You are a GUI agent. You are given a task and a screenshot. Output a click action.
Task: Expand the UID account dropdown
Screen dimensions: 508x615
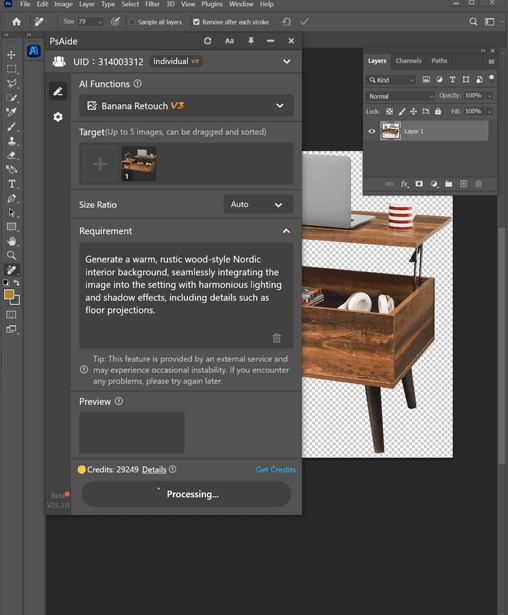(x=287, y=62)
